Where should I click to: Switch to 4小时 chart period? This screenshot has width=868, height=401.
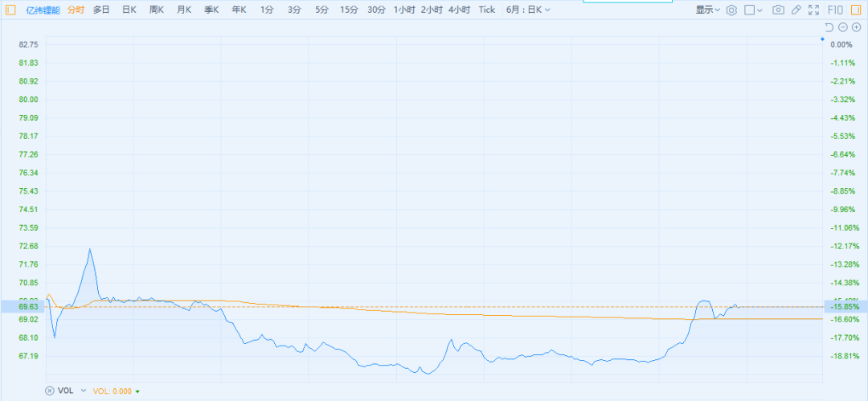460,10
